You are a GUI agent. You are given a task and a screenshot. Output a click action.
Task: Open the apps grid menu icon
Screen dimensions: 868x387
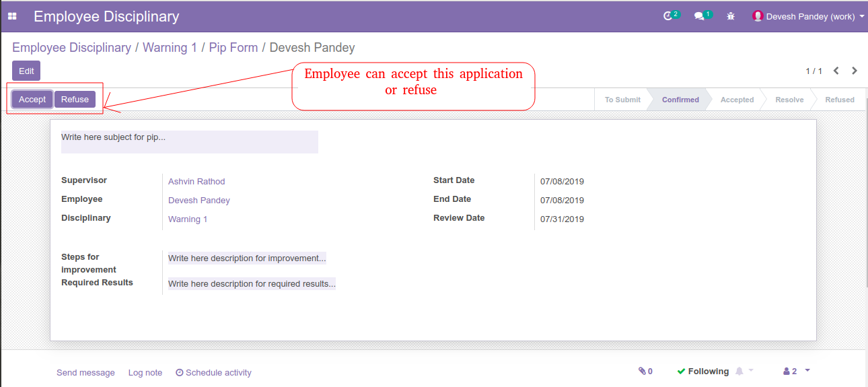12,16
